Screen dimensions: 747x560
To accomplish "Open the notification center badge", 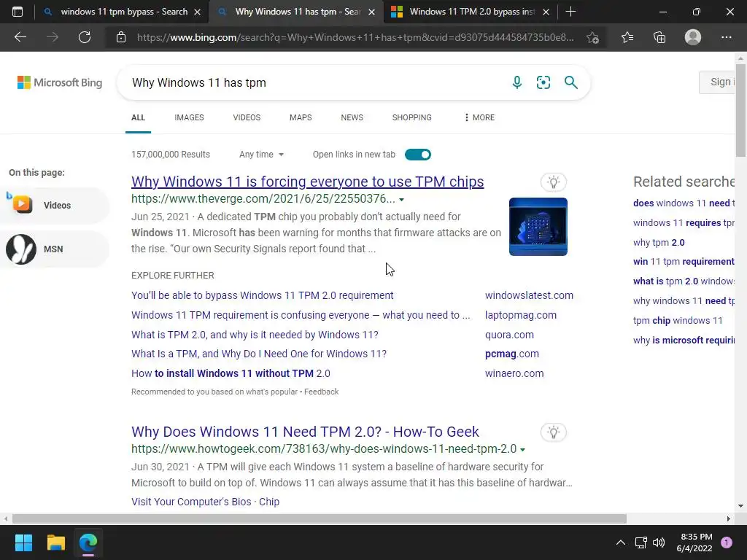I will [x=726, y=542].
